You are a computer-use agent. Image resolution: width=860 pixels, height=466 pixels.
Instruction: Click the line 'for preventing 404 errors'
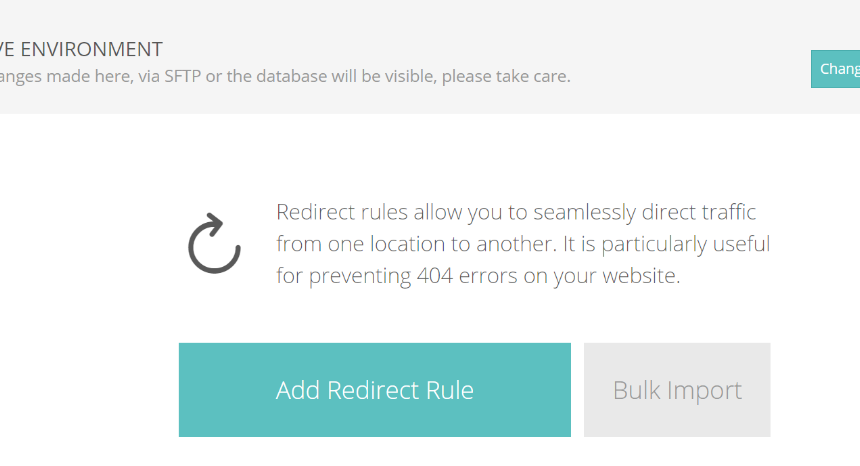coord(478,276)
